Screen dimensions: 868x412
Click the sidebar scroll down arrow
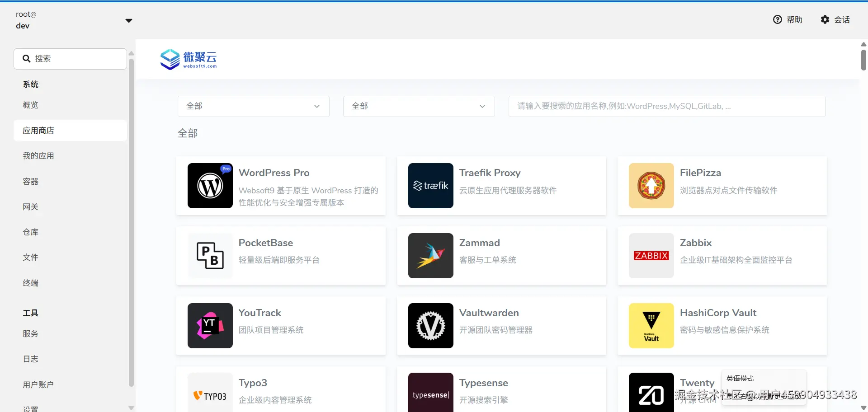pos(132,408)
